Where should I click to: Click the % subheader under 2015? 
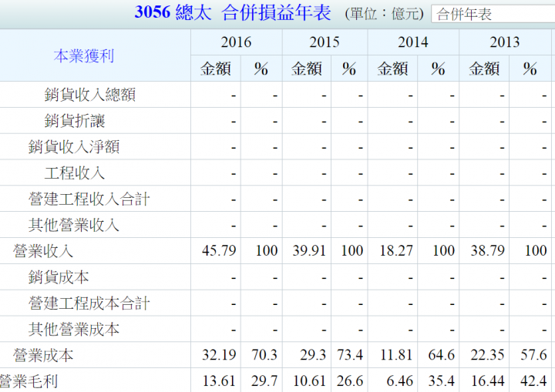click(349, 69)
